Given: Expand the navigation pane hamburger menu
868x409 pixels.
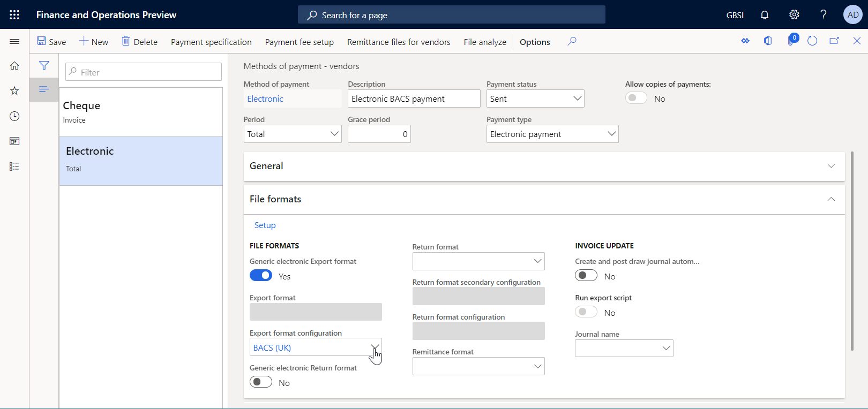Looking at the screenshot, I should [14, 41].
